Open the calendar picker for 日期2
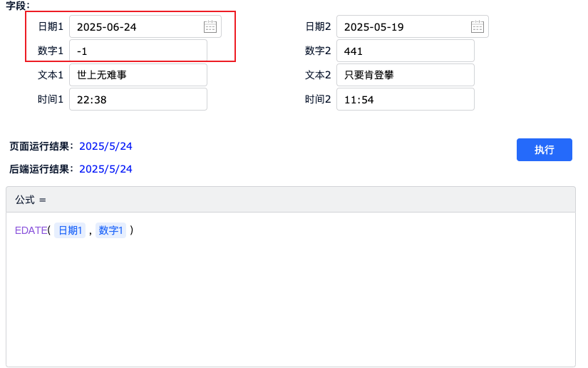Image resolution: width=588 pixels, height=368 pixels. point(478,27)
